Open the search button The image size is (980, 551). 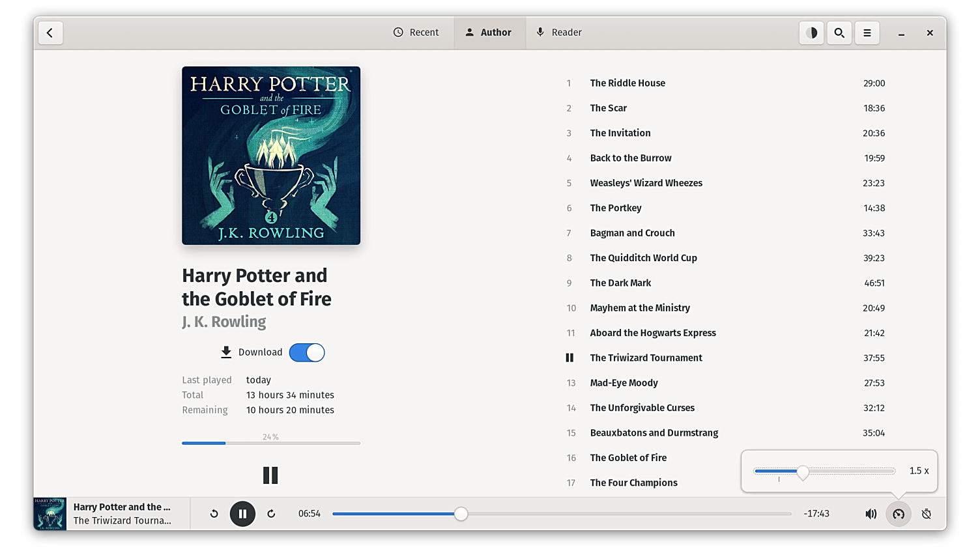point(839,33)
